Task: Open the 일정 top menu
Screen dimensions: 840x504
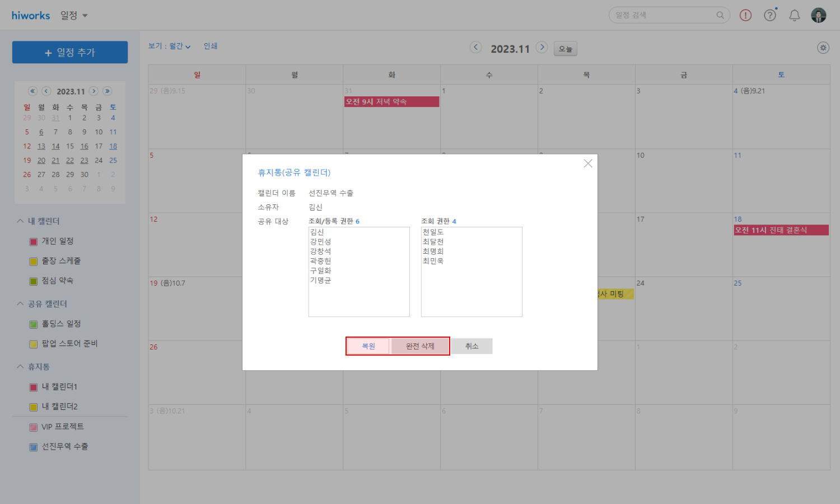Action: coord(74,16)
